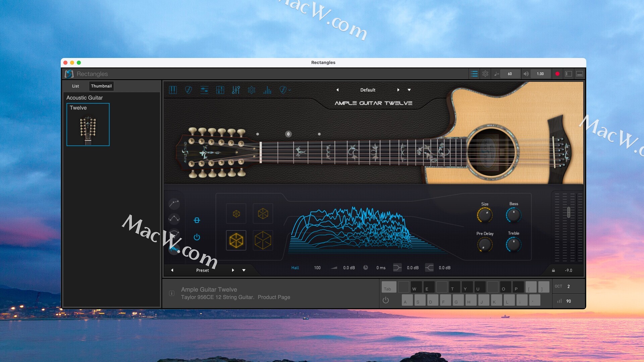The image size is (644, 362).
Task: Toggle the bottom panel layout icon
Action: [580, 74]
